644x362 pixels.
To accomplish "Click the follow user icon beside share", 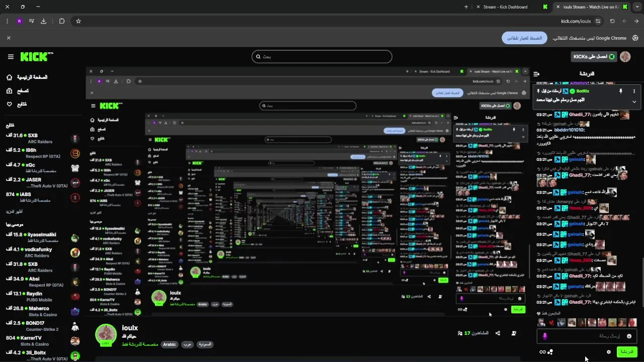I will point(514,333).
